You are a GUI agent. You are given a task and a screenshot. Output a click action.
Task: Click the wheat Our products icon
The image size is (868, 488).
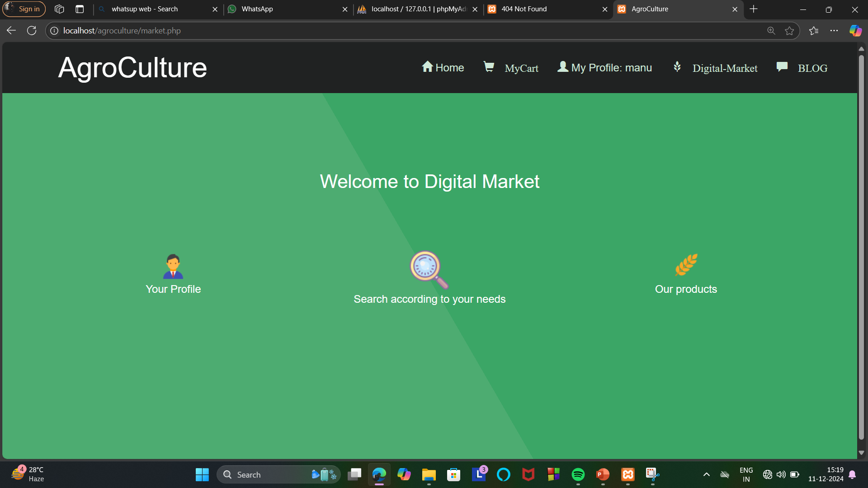point(686,265)
